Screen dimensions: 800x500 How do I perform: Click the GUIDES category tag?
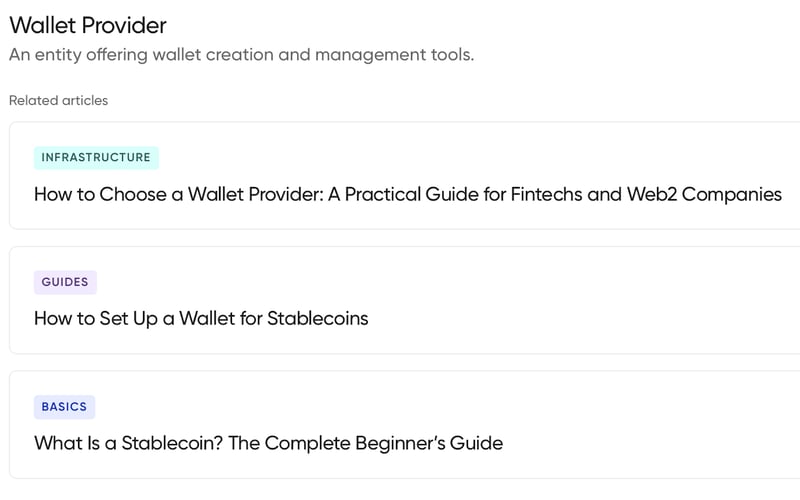pyautogui.click(x=65, y=282)
